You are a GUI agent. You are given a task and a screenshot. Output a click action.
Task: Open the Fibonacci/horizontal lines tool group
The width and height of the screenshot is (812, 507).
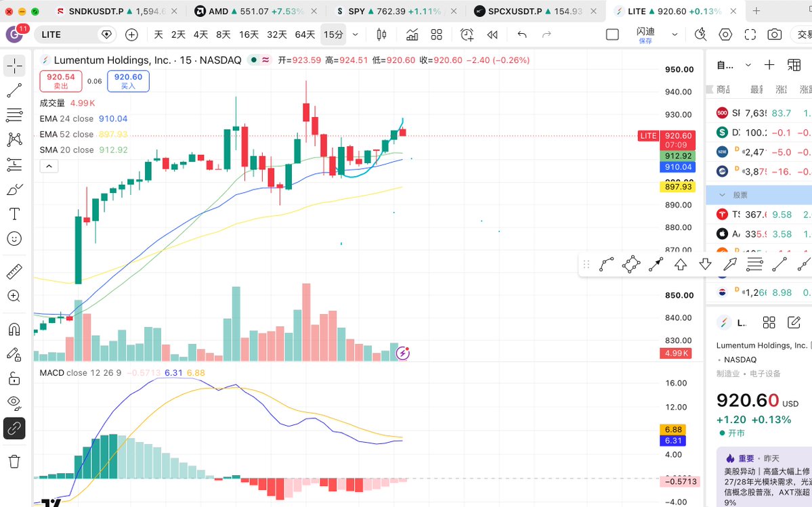[x=14, y=115]
